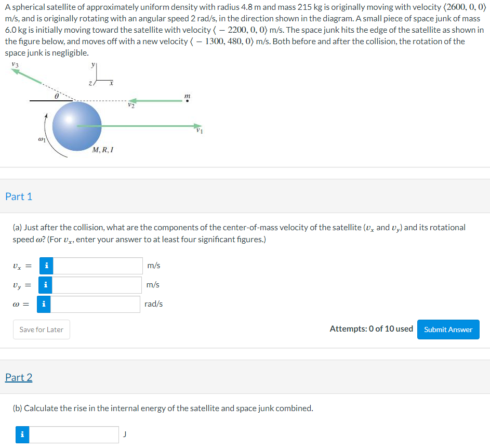Click the m space junk point in diagram
490x448 pixels.
coord(187,100)
